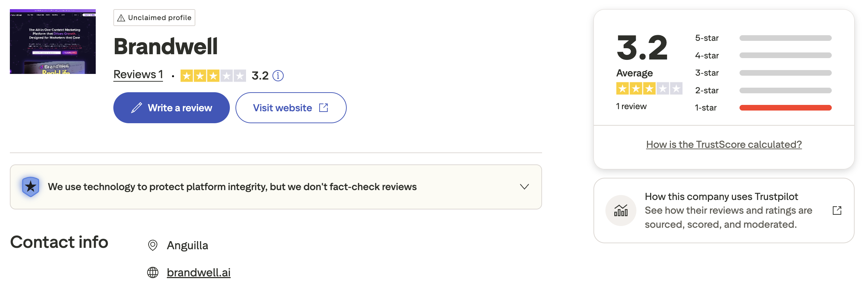Open the Reviews 1 link

tap(138, 75)
